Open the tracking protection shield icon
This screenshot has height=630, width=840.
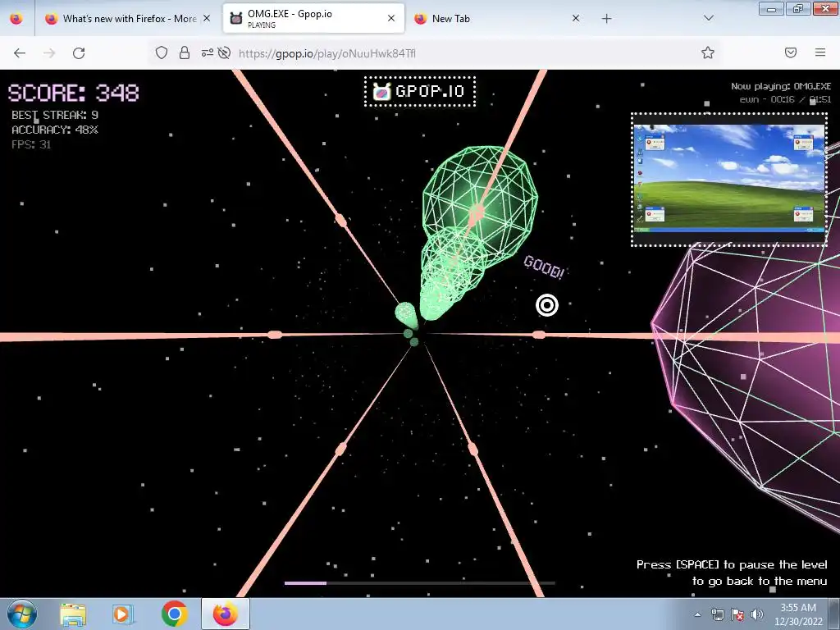[x=162, y=52]
